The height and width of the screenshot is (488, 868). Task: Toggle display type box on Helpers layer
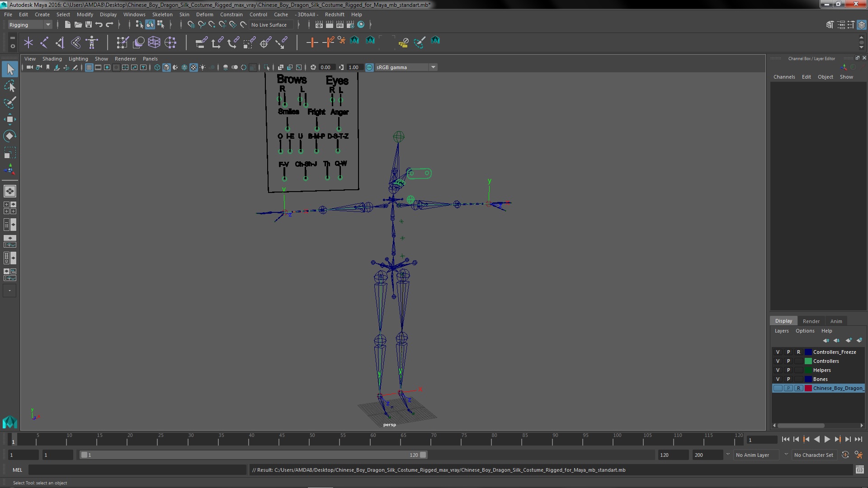tap(799, 370)
